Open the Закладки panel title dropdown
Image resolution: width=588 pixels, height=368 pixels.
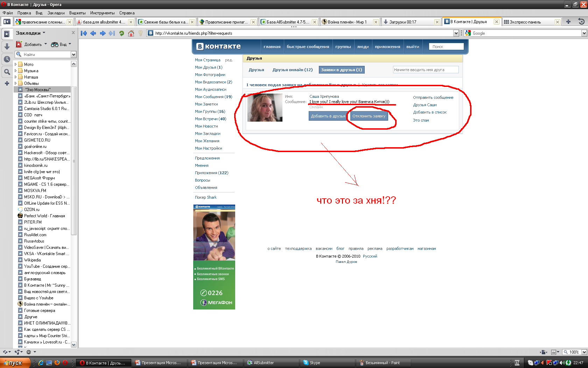point(30,33)
